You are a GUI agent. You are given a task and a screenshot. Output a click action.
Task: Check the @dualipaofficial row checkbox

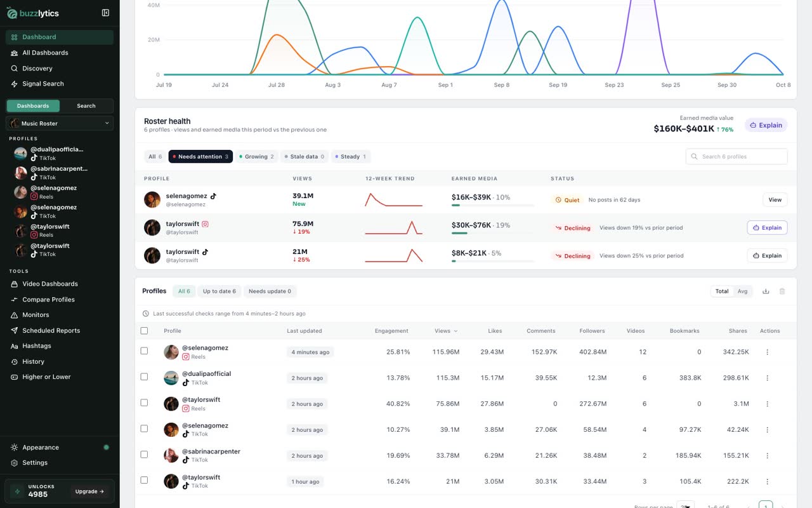click(144, 377)
